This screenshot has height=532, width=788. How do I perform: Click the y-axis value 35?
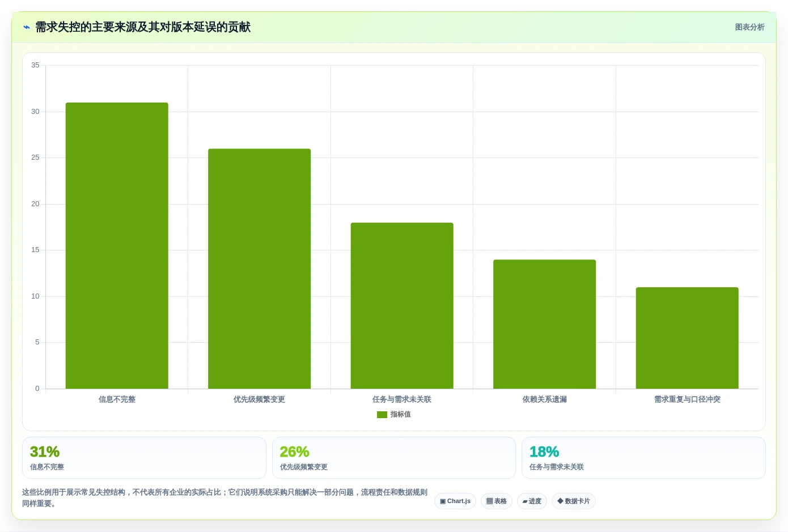[35, 65]
